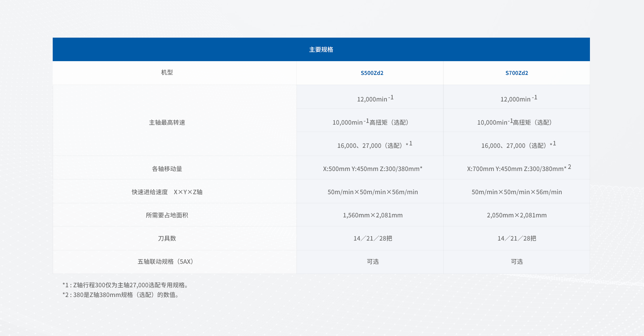The height and width of the screenshot is (336, 644).
Task: Select the 机型 header cell
Action: point(175,73)
